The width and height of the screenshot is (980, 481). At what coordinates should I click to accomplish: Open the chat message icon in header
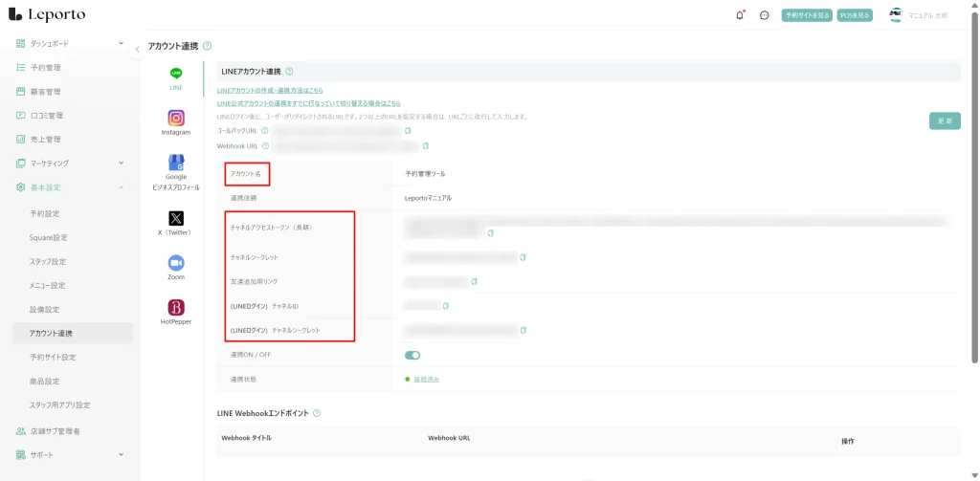765,15
